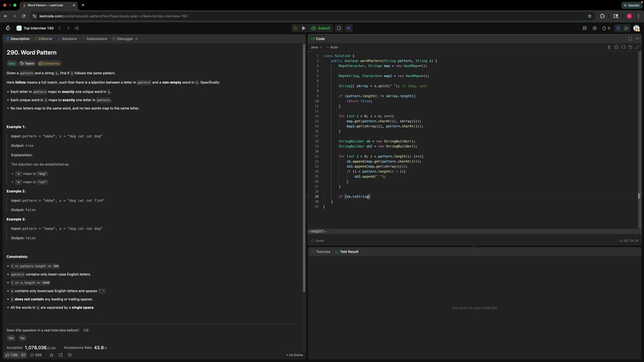The image size is (644, 362).
Task: Show the Companies tag
Action: 49,63
